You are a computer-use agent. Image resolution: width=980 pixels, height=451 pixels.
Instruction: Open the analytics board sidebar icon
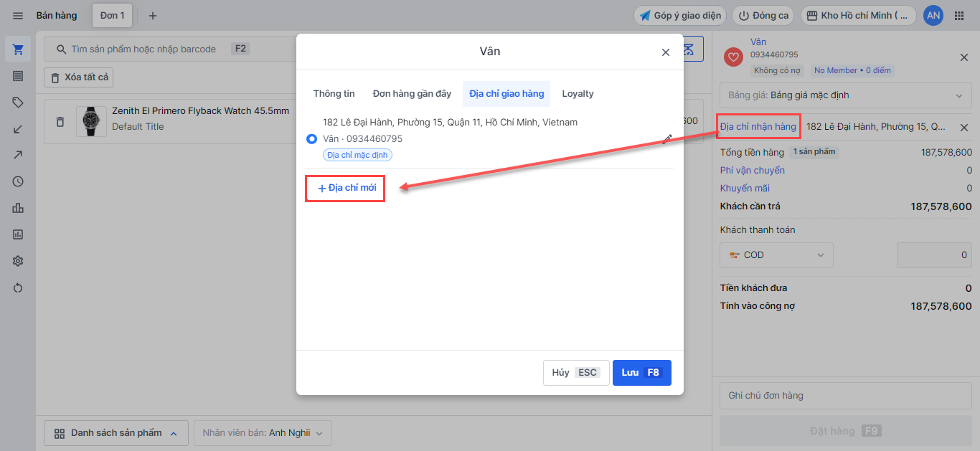(x=18, y=234)
